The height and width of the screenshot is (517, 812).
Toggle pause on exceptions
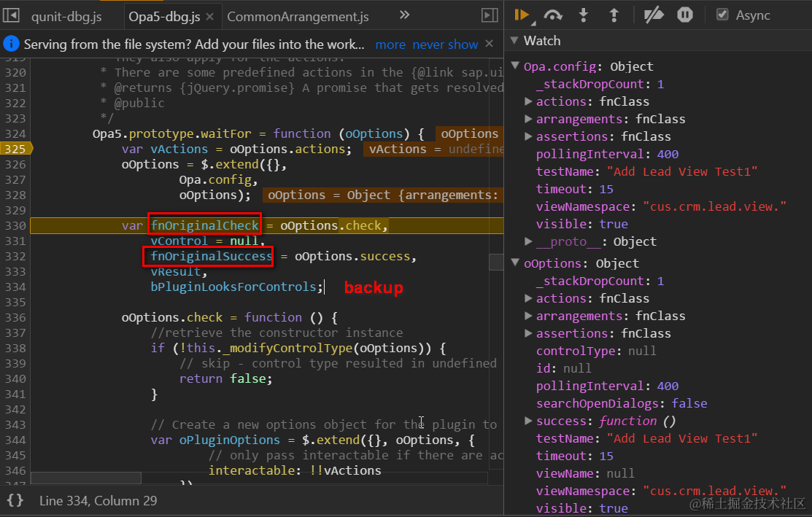pos(685,15)
